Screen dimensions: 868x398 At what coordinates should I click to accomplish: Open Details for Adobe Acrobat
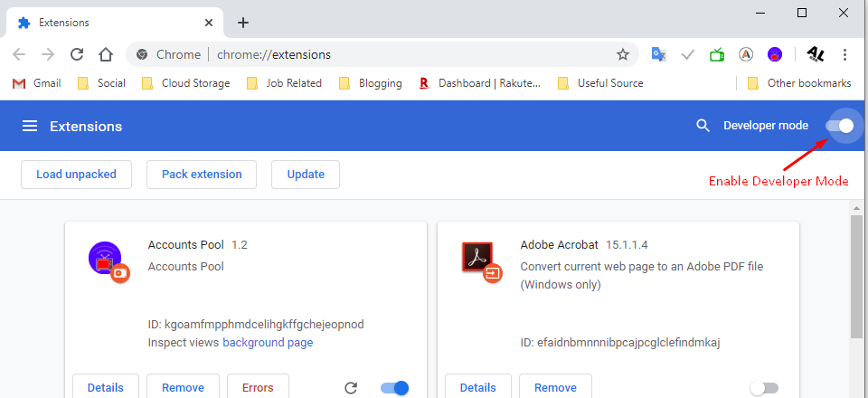click(x=477, y=387)
